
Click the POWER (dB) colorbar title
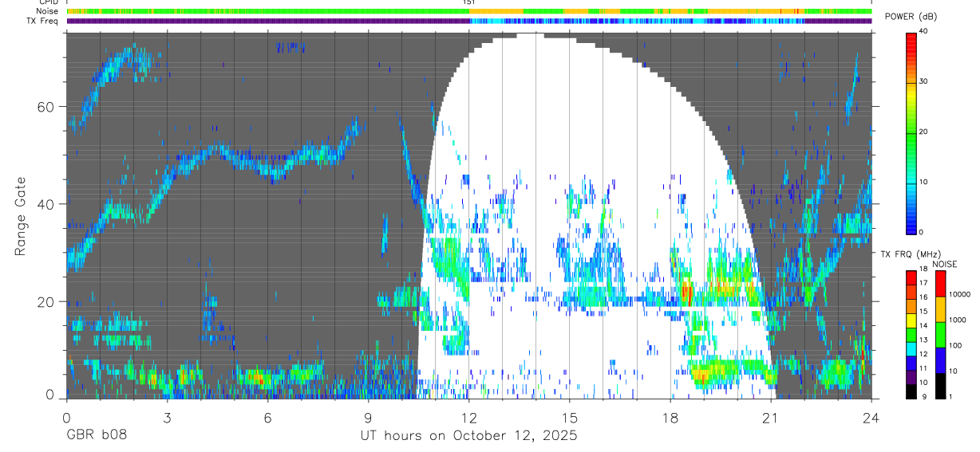[x=911, y=17]
